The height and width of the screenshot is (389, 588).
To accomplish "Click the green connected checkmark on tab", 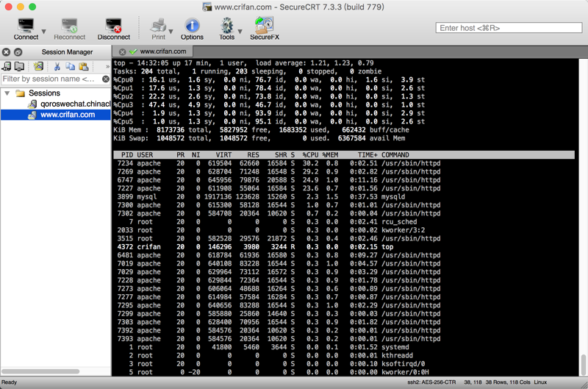I will 133,51.
